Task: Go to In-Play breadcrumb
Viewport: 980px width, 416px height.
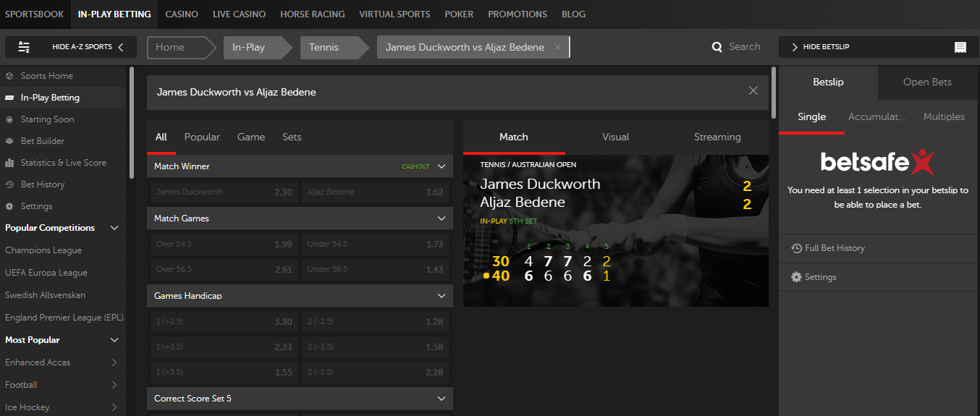Action: pos(257,47)
